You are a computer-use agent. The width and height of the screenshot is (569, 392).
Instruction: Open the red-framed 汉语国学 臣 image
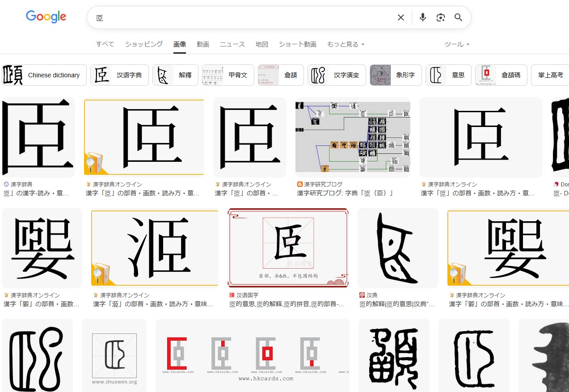coord(288,248)
